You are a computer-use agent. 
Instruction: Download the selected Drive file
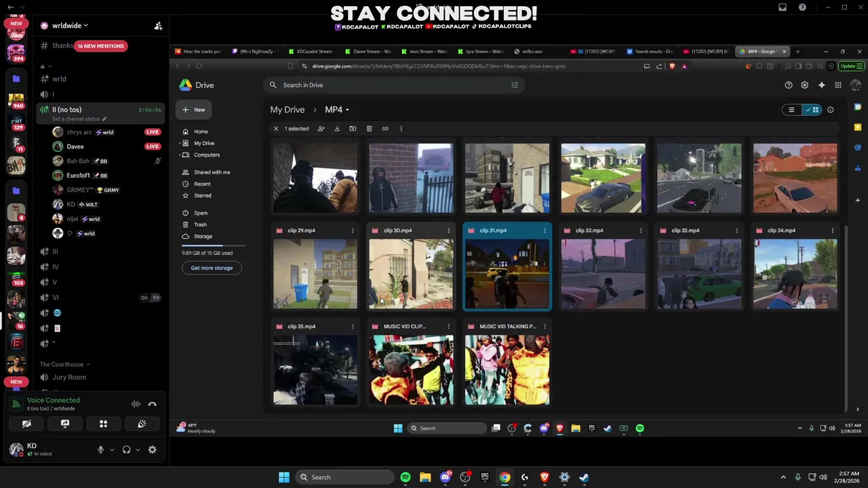[x=337, y=129]
